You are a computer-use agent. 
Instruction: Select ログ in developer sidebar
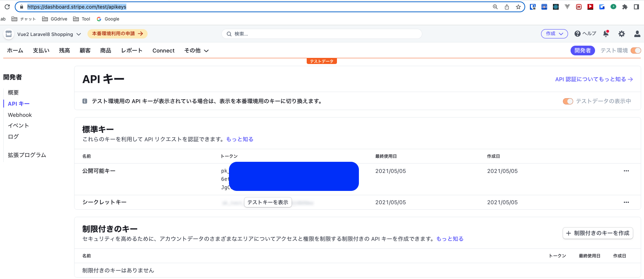13,137
